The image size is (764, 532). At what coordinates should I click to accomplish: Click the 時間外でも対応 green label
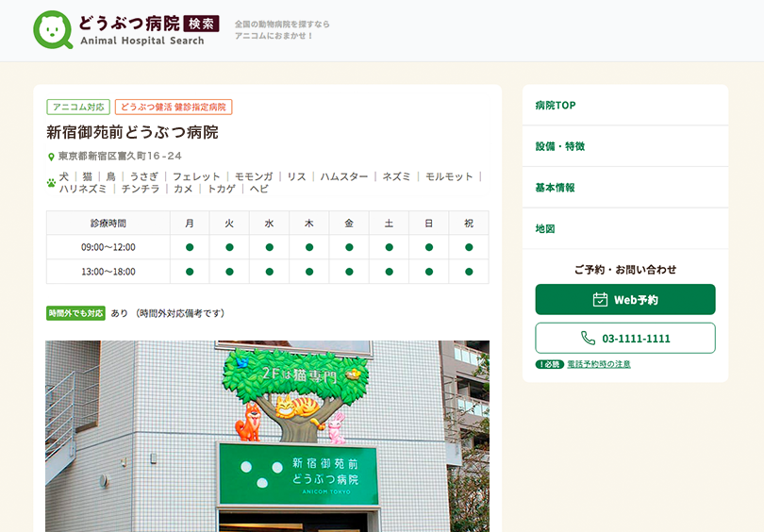(75, 313)
